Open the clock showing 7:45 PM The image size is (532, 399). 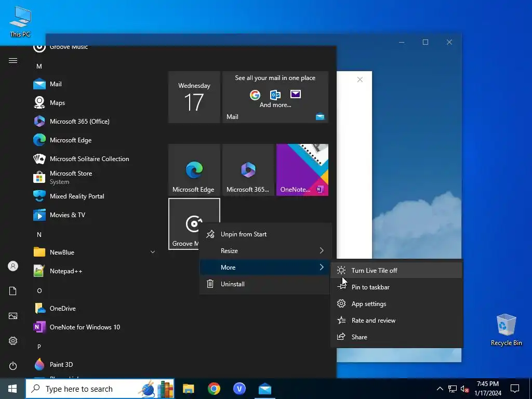tap(487, 389)
